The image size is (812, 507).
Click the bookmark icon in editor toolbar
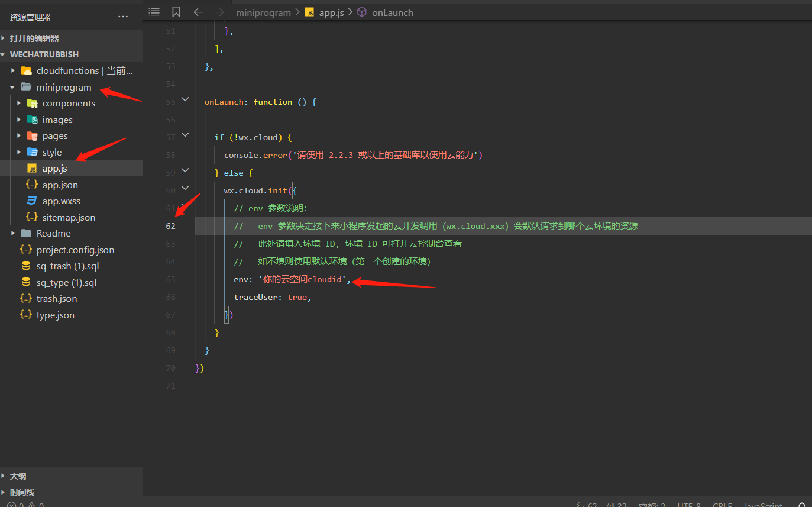point(176,12)
